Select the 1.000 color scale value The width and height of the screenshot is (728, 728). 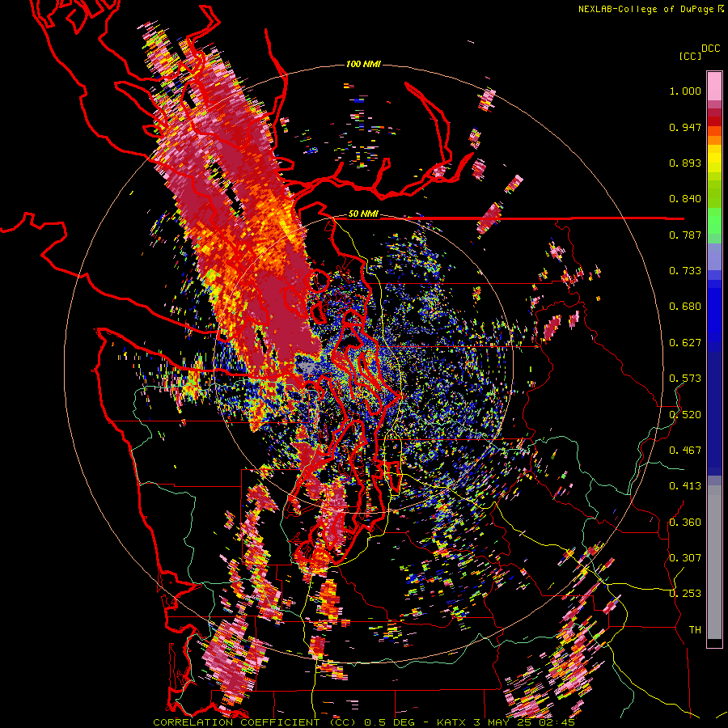click(685, 91)
